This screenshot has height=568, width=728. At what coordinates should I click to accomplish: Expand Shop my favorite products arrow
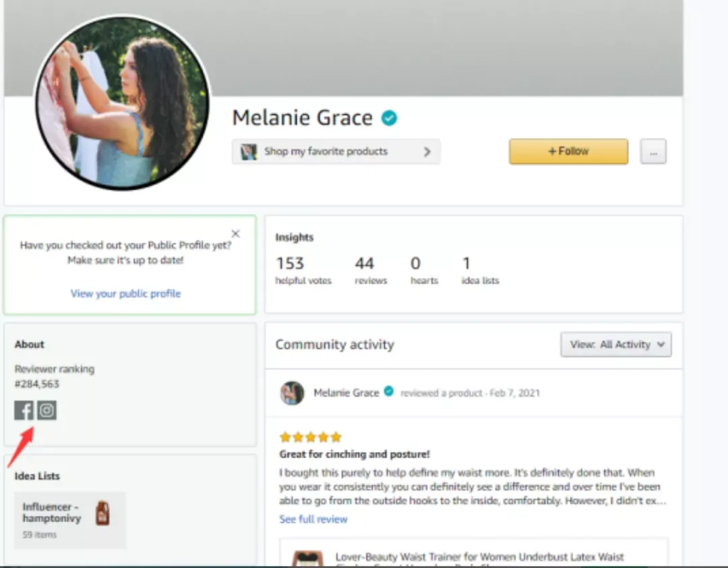pos(427,152)
